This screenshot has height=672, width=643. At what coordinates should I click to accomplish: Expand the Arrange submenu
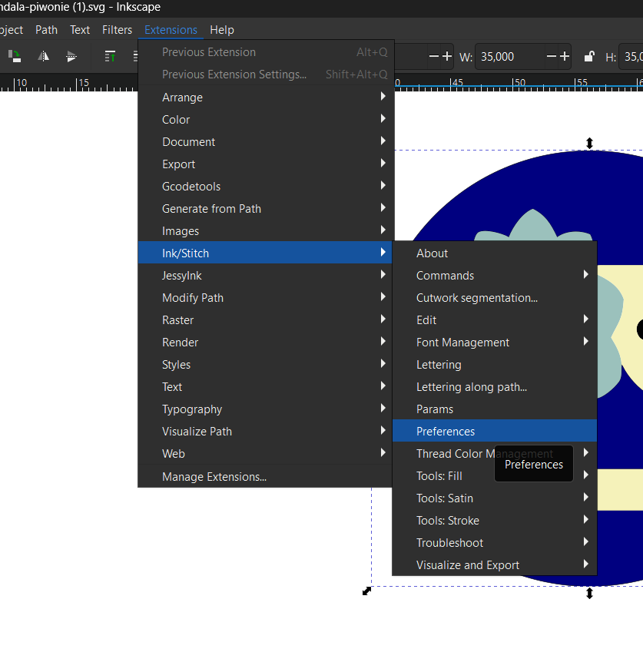coord(266,98)
